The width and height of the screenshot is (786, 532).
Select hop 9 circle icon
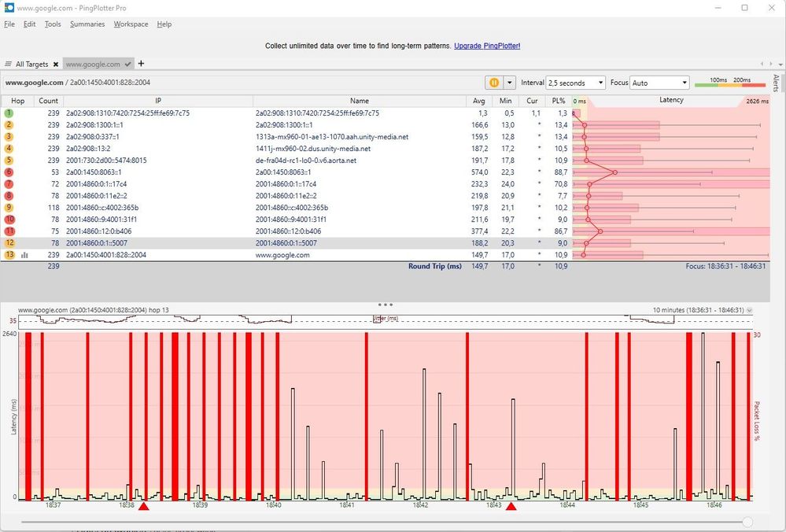pos(9,208)
